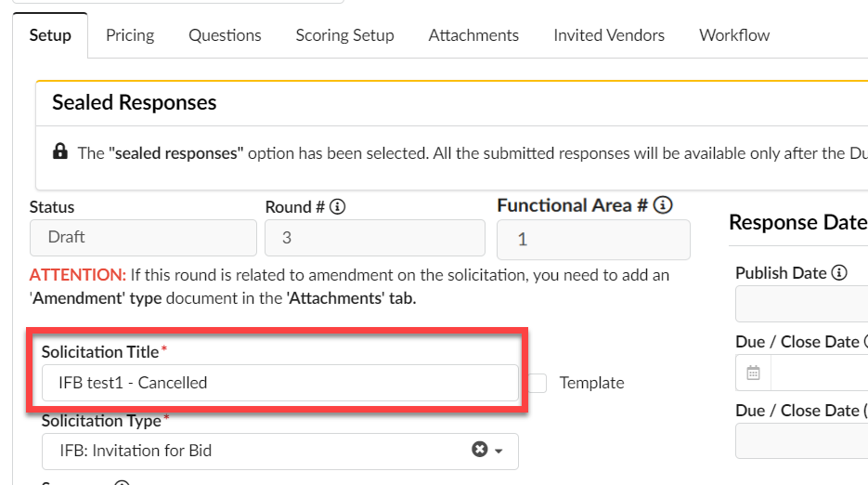Viewport: 868px width, 485px height.
Task: Open the Workflow tab
Action: point(734,35)
